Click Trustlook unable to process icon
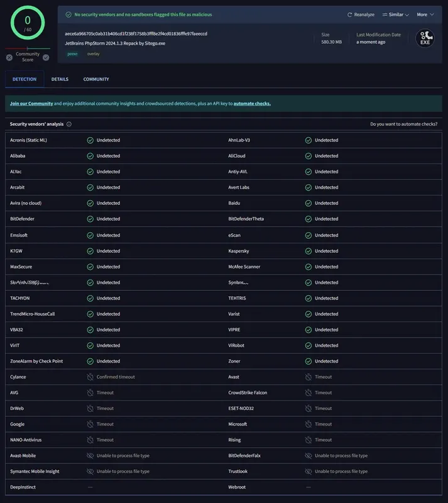 (308, 471)
